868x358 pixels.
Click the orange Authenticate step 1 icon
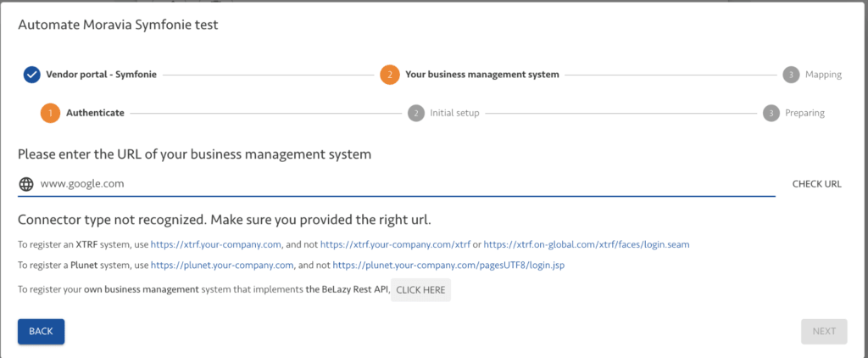coord(50,113)
